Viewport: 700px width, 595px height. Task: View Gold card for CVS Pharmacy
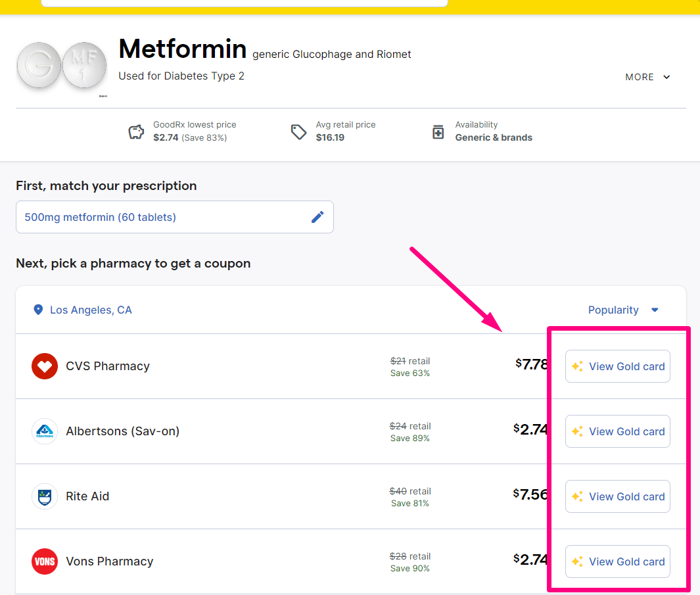617,366
